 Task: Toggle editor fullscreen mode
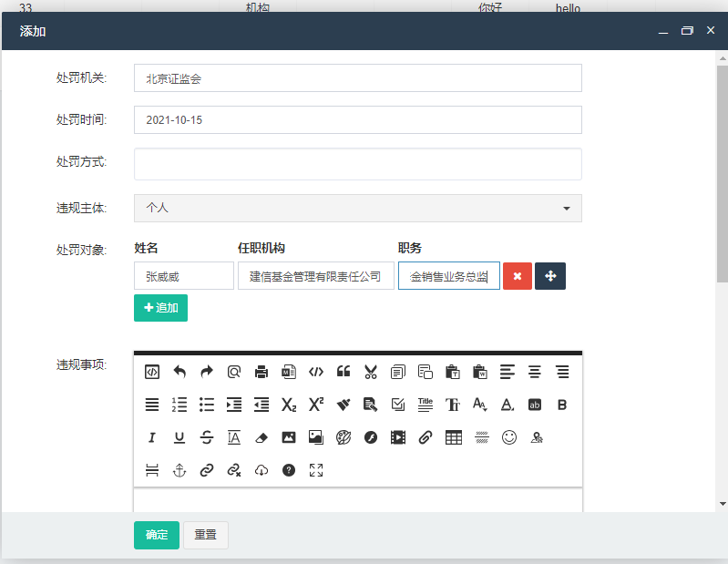click(316, 470)
